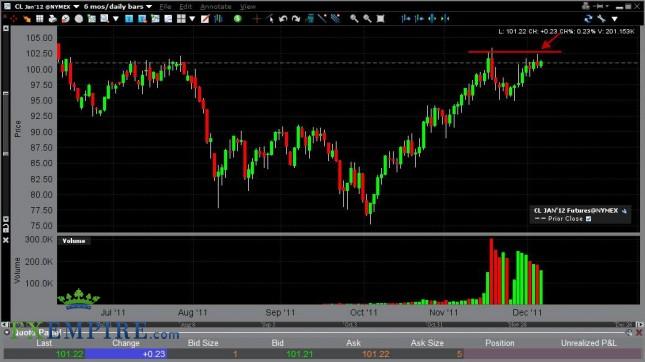Click the CL JAN'12 Futures@NYMEX legend label

(x=576, y=210)
